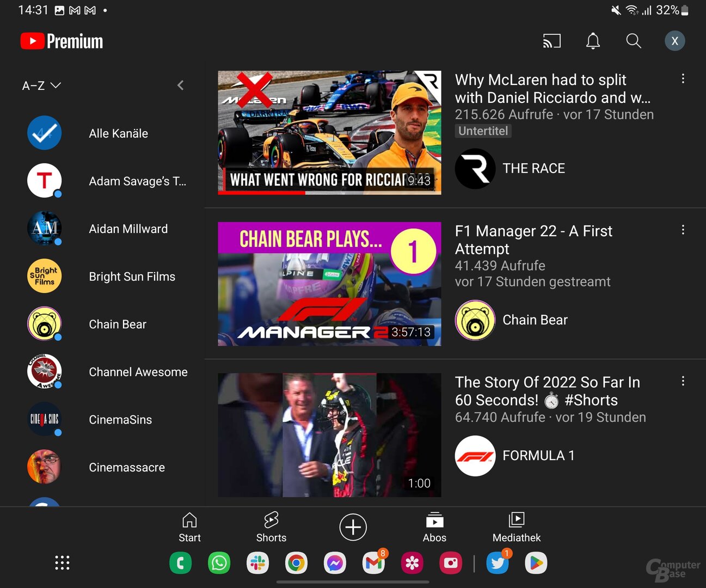This screenshot has width=706, height=588.
Task: Select Bright Sun Films in the list
Action: [x=132, y=277]
